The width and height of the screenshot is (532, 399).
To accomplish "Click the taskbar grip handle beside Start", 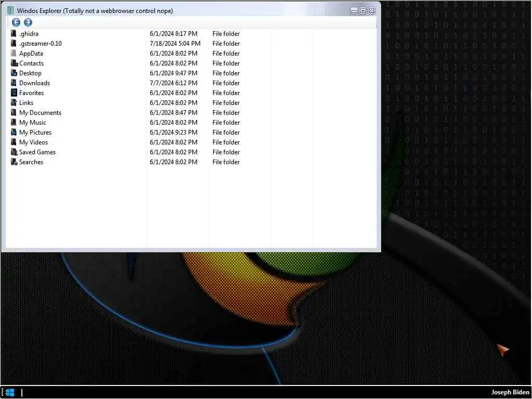I will click(3, 393).
